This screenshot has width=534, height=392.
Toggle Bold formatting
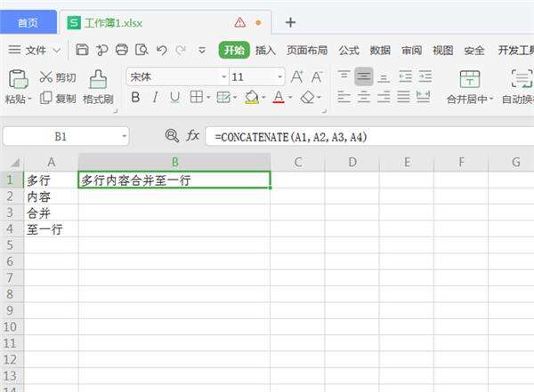click(135, 98)
